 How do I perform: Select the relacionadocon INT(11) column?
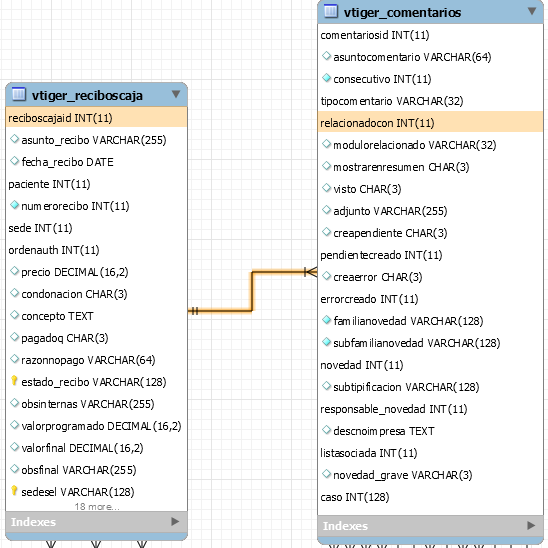pos(430,123)
